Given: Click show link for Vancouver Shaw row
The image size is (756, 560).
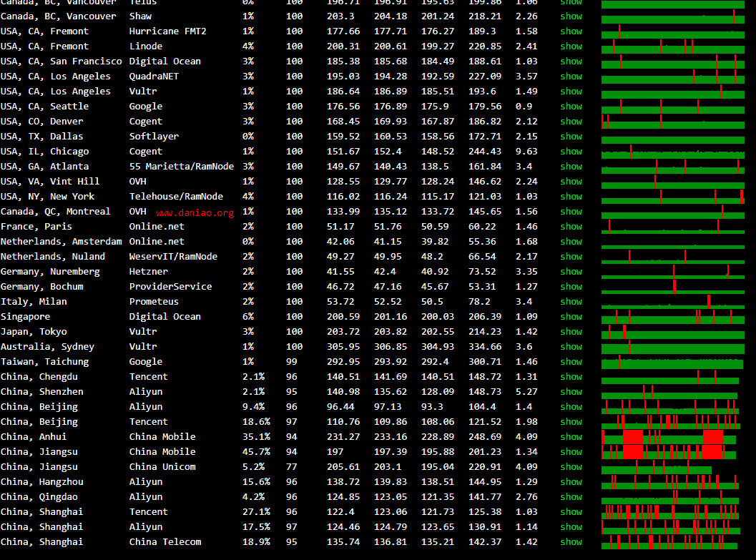Looking at the screenshot, I should [x=571, y=16].
